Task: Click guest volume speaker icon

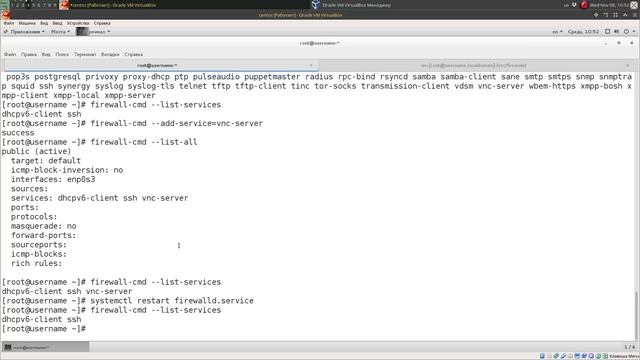Action: [616, 31]
